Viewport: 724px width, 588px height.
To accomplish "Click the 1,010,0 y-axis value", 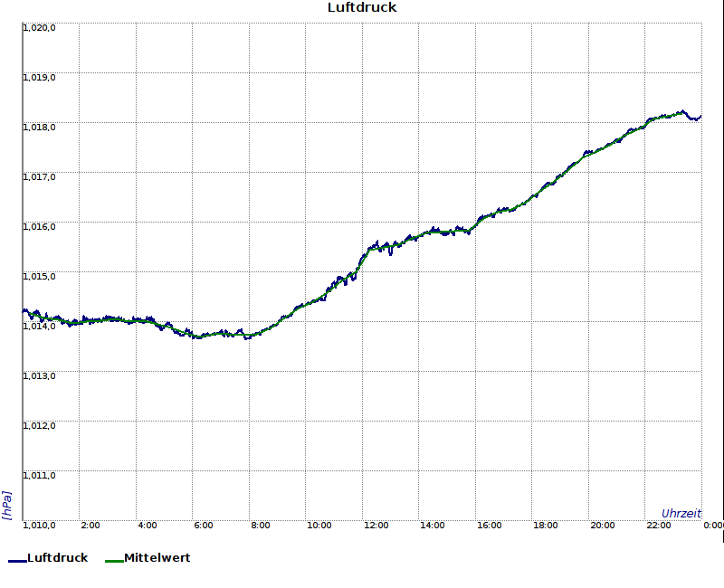I will tap(39, 526).
